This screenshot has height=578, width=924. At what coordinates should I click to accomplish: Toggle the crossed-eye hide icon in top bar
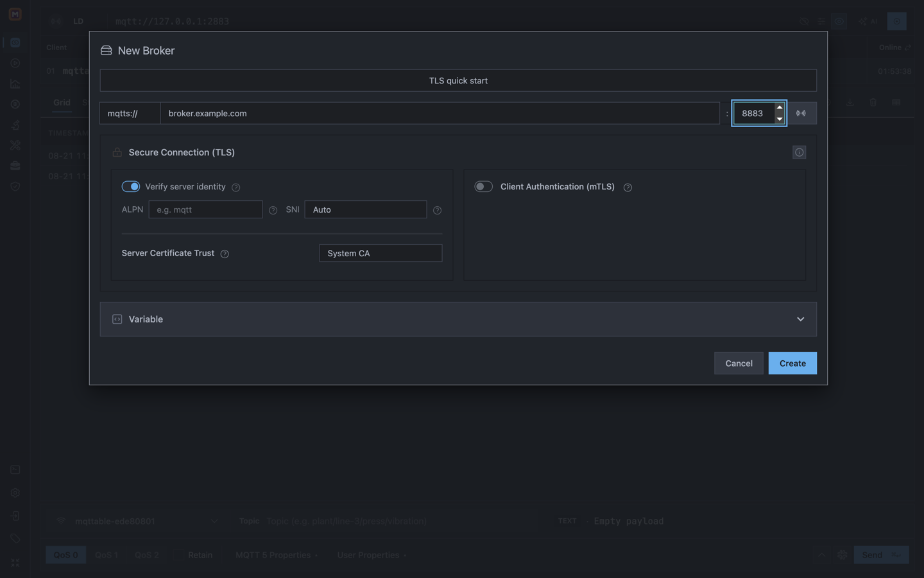804,21
